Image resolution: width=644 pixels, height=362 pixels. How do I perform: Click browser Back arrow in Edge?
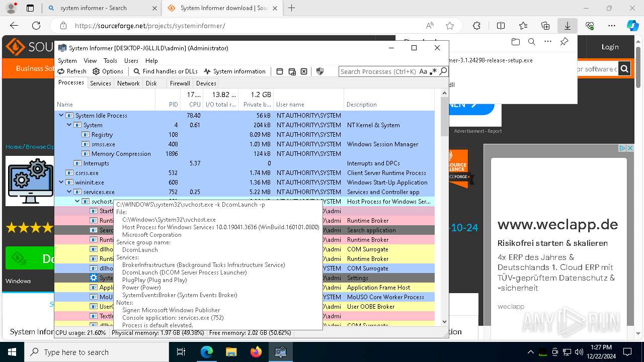pyautogui.click(x=14, y=26)
